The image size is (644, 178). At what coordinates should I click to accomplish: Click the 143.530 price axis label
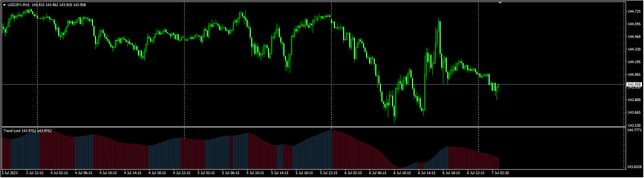634,125
